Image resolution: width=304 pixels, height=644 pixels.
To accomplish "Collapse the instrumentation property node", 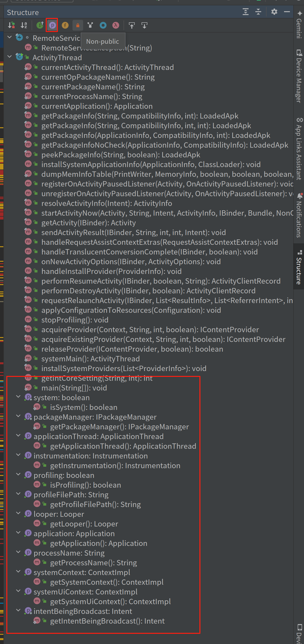I will point(18,455).
